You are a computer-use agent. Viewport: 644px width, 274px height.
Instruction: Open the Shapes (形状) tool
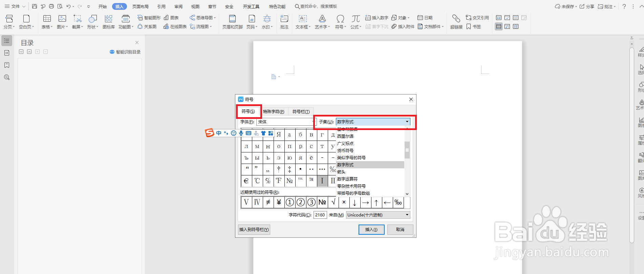93,22
